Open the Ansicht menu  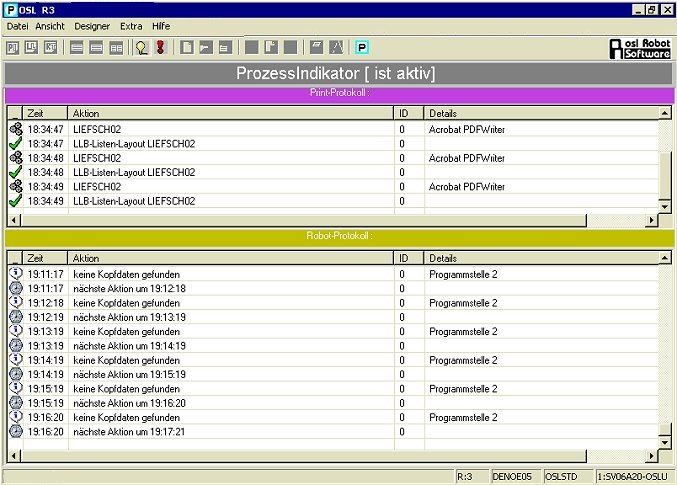click(x=50, y=26)
